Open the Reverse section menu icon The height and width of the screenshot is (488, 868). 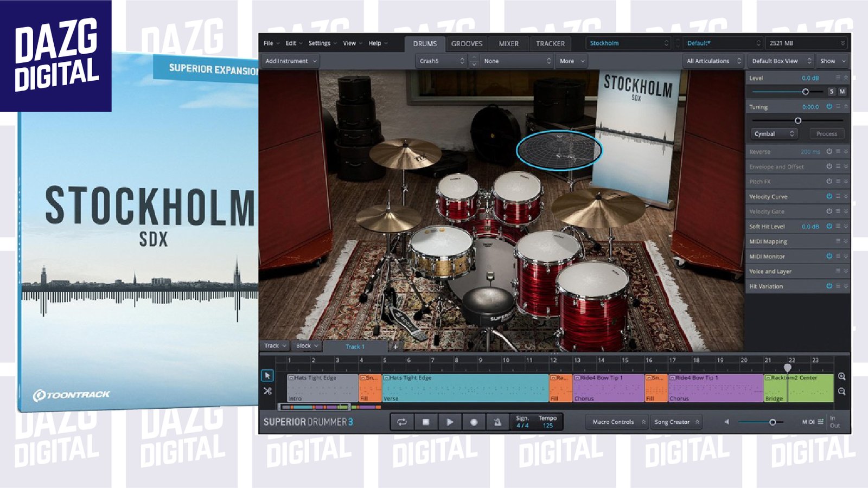(838, 152)
